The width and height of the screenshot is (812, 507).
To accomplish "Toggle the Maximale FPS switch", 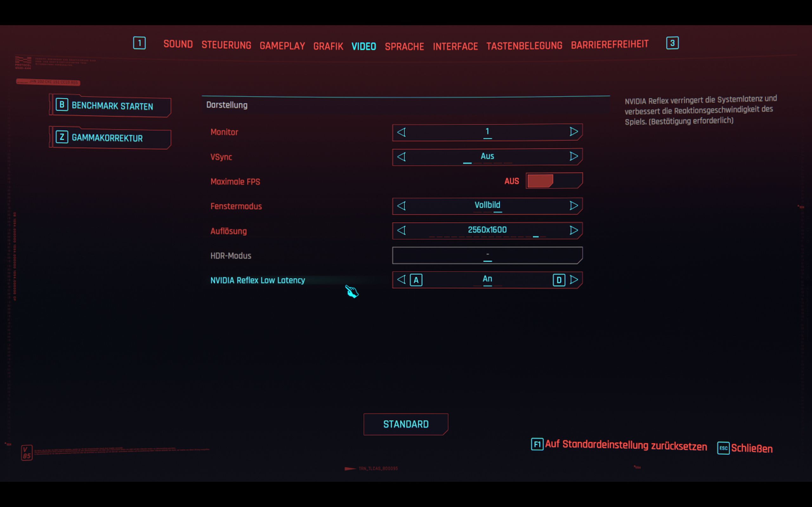I will pos(553,181).
